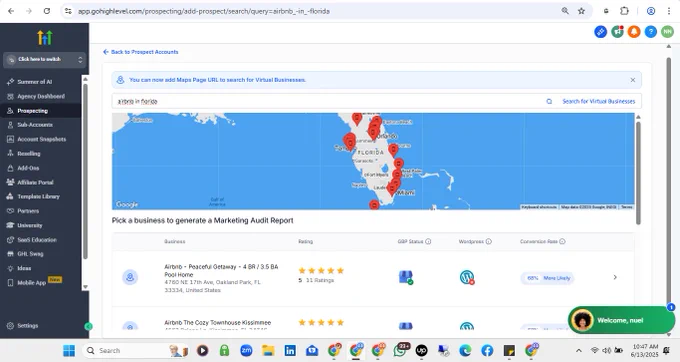Expand Peaceful Getaway row with chevron
The image size is (680, 362).
click(x=615, y=277)
